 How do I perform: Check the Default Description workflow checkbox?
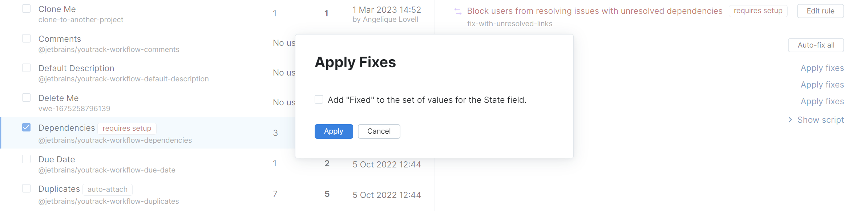pyautogui.click(x=26, y=67)
